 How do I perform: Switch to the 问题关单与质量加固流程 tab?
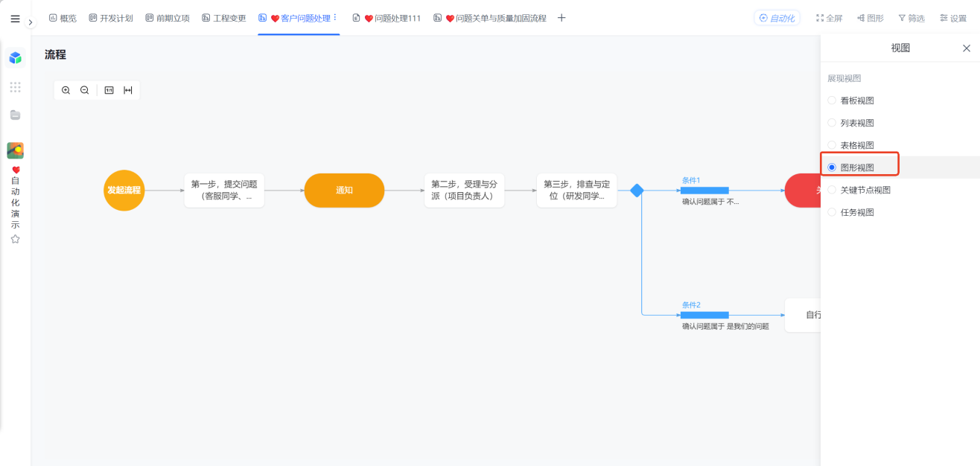(490, 18)
